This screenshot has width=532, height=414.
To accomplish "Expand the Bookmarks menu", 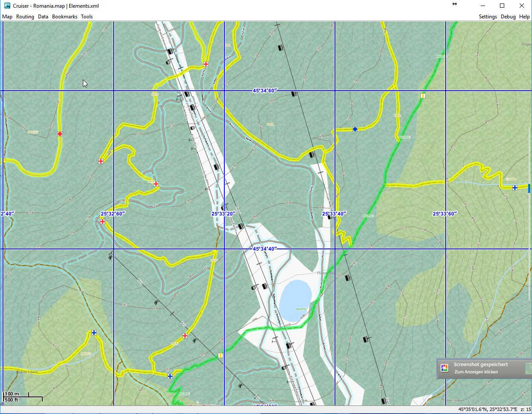I will pos(65,17).
